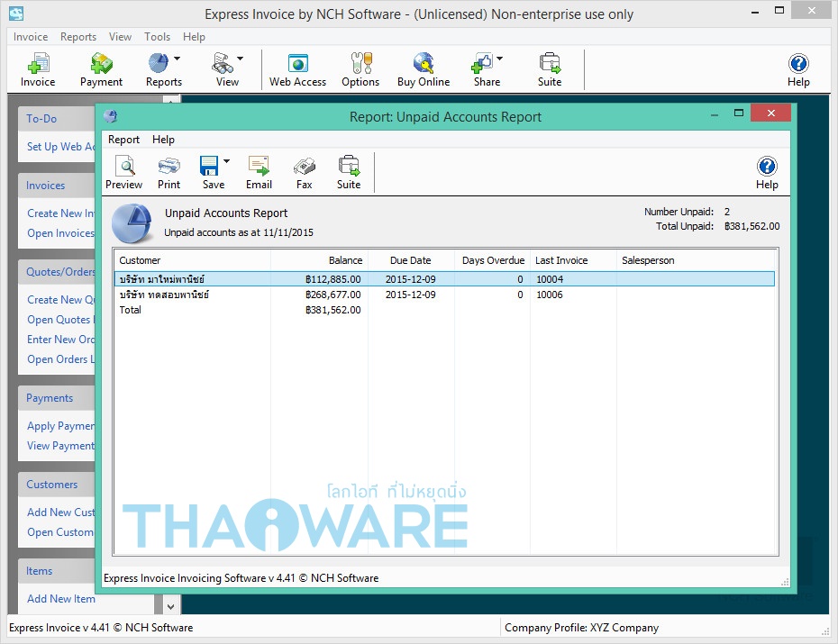This screenshot has height=644, width=838.
Task: Open the Help menu in the main menu bar
Action: (x=194, y=37)
